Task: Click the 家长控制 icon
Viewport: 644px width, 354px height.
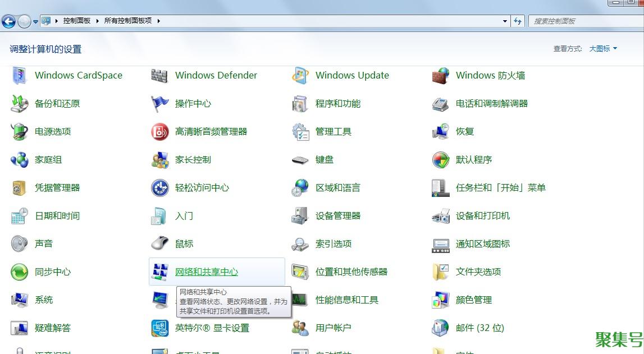Action: pyautogui.click(x=159, y=159)
